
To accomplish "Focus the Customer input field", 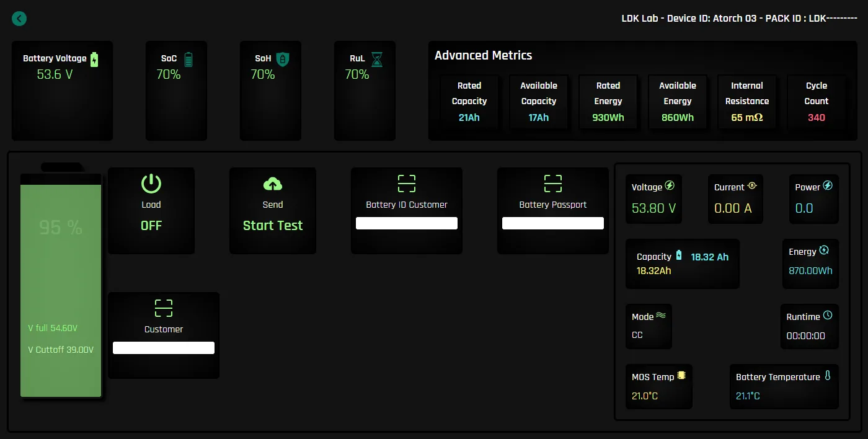I will coord(164,348).
